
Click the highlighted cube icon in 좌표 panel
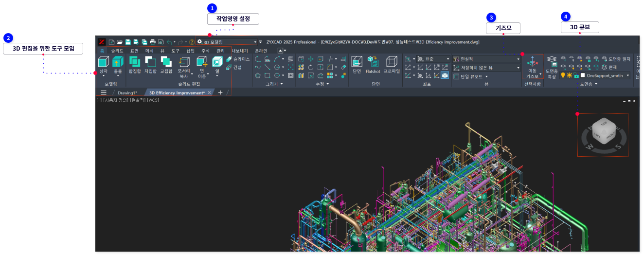coord(445,75)
